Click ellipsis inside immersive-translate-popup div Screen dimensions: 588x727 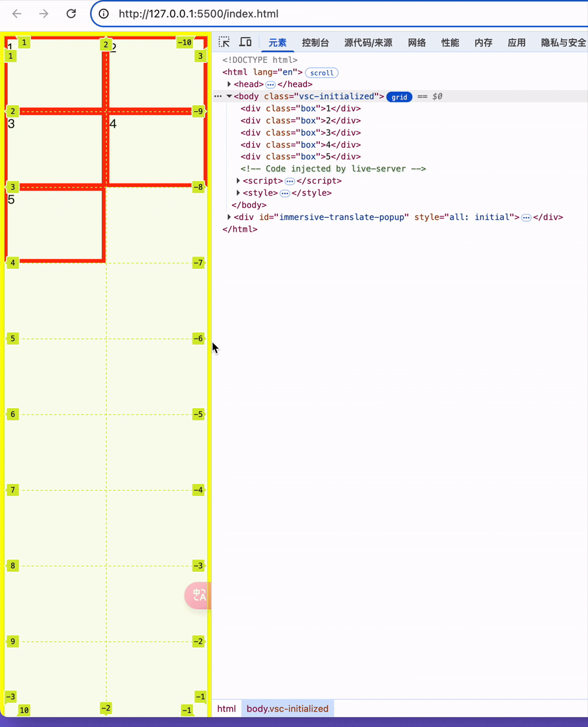[x=526, y=218]
